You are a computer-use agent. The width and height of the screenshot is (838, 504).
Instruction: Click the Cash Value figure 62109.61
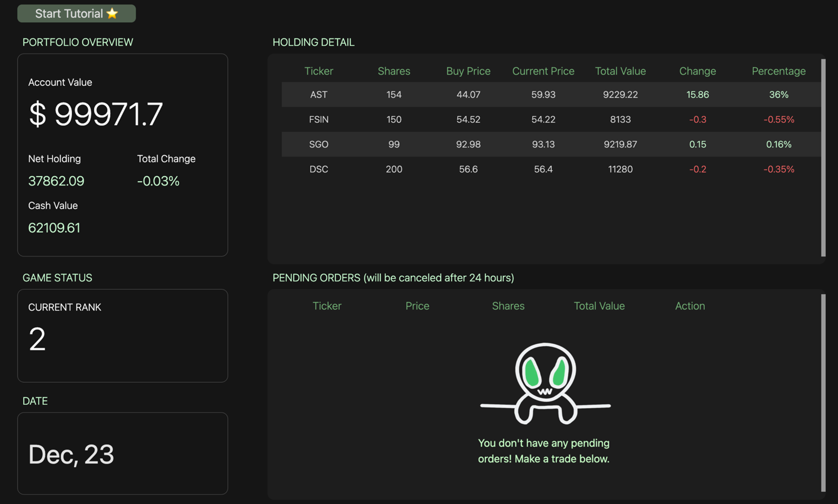click(x=54, y=228)
